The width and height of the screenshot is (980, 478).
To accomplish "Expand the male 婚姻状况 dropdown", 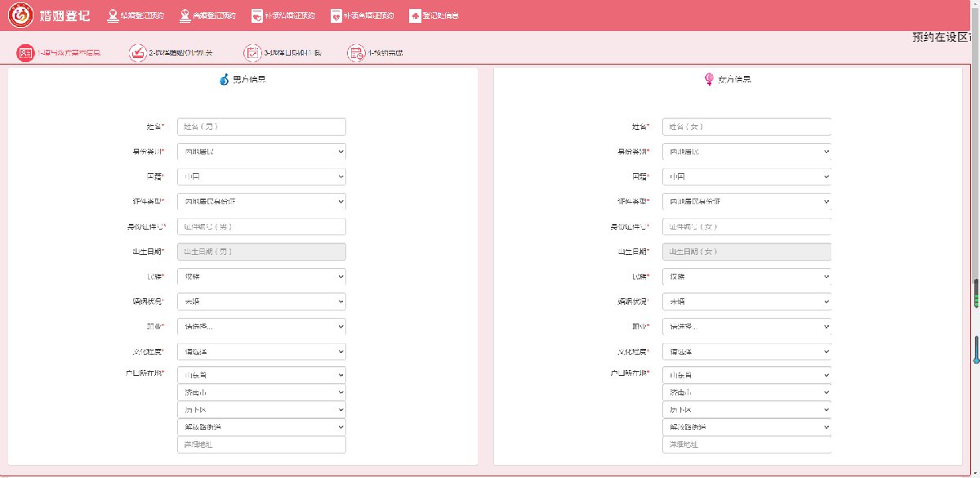I will (x=261, y=302).
